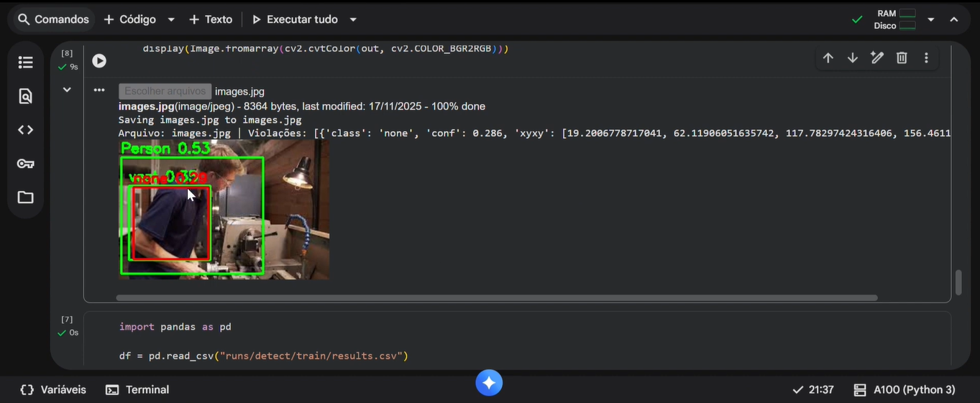Image resolution: width=980 pixels, height=403 pixels.
Task: Open the Files folder icon
Action: [x=26, y=198]
